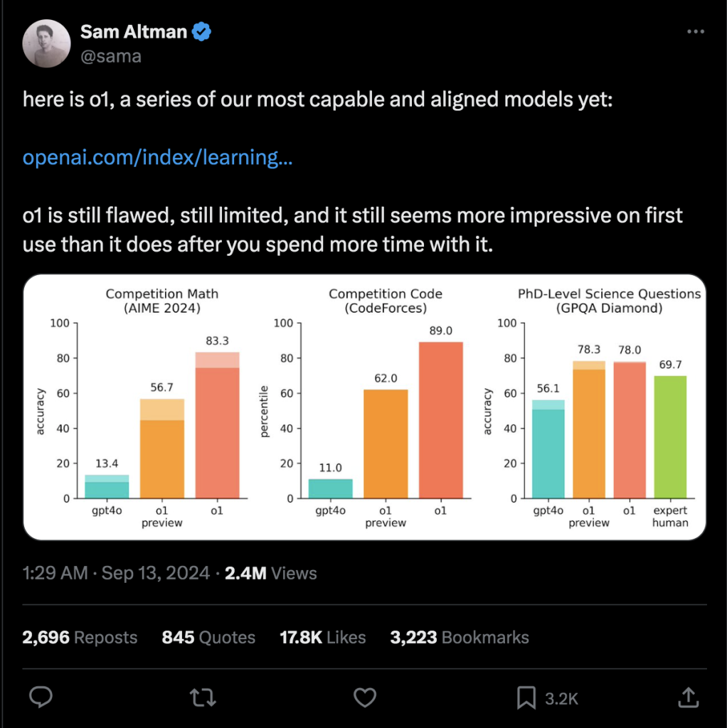Open the 17.8K Likes list
This screenshot has height=728, width=727.
pos(323,638)
